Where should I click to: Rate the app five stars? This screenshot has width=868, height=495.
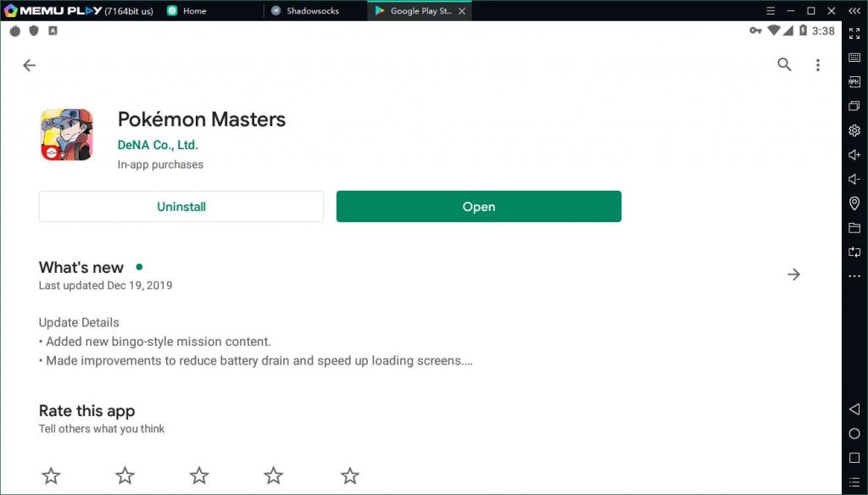349,476
